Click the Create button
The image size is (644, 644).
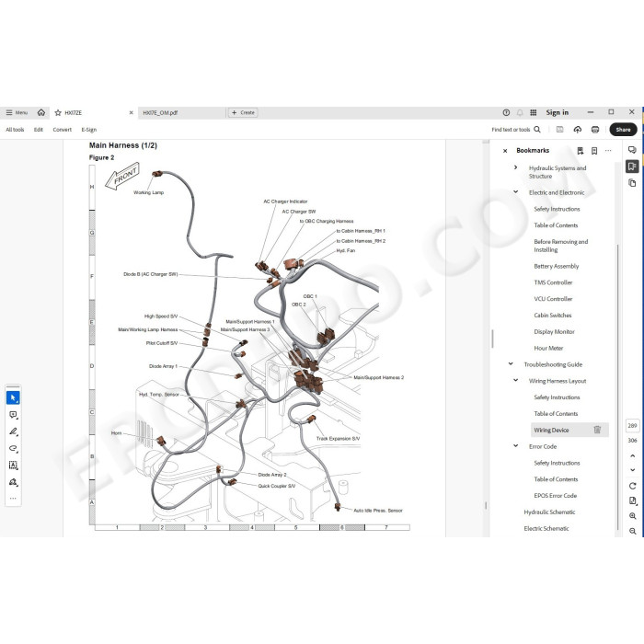coord(243,112)
